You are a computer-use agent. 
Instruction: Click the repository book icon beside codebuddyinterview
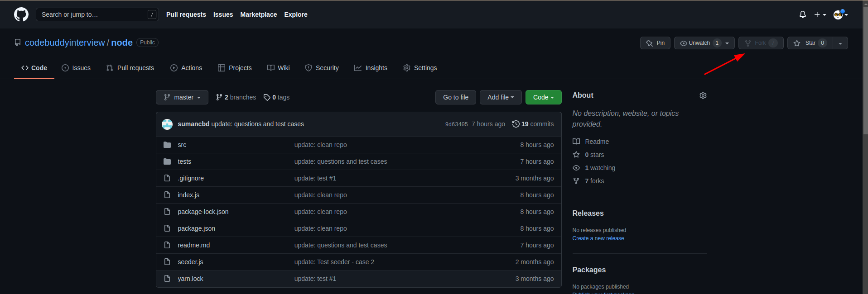(18, 43)
